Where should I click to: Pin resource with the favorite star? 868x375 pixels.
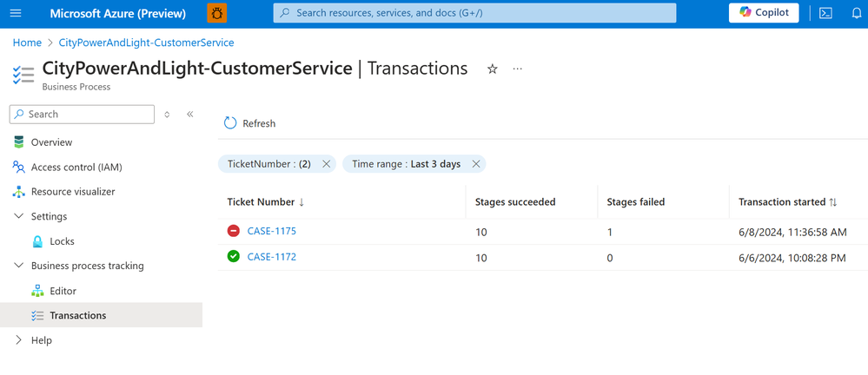tap(492, 69)
